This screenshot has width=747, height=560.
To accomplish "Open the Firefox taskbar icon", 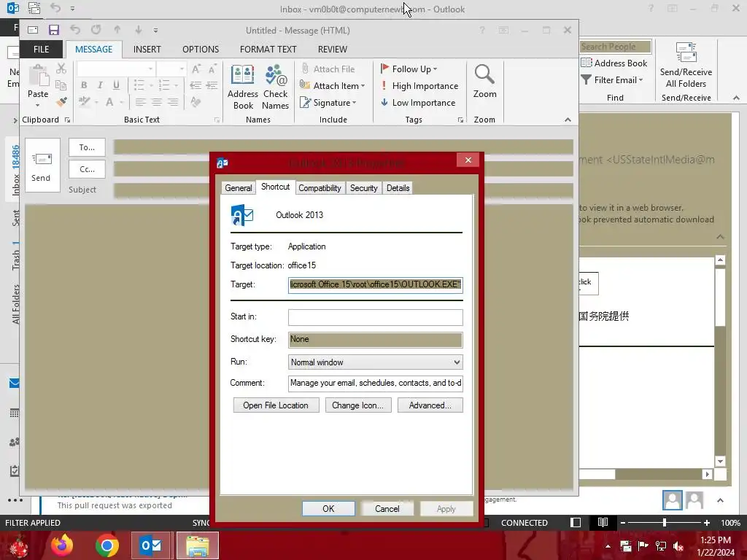I will pos(62,545).
